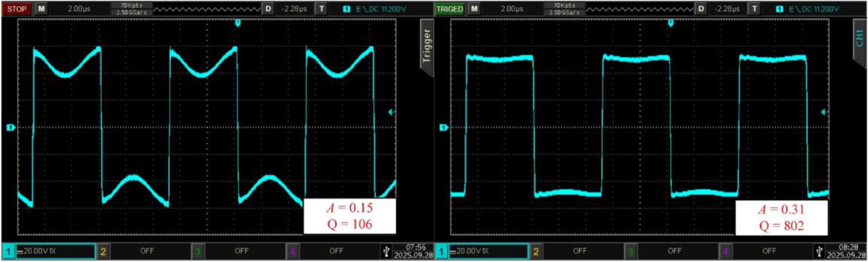The height and width of the screenshot is (262, 868).
Task: Open the Trigger side tab
Action: [427, 47]
